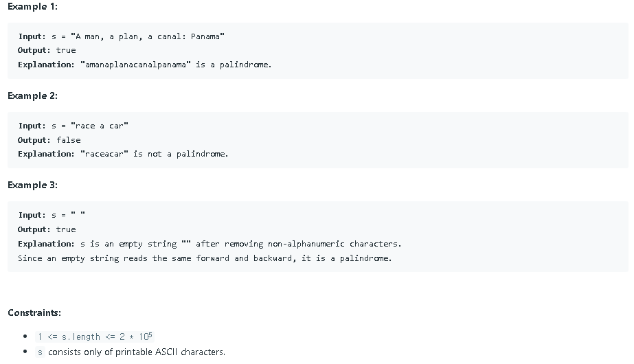Click the "Example 3:" heading

click(x=32, y=185)
